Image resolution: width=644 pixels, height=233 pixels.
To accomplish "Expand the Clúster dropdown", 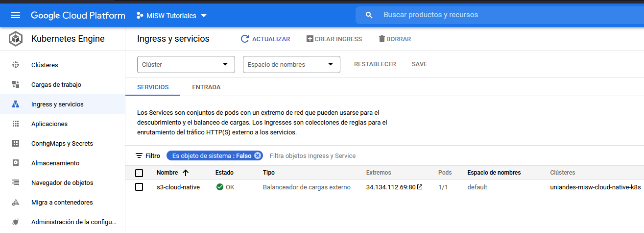I will tap(185, 64).
